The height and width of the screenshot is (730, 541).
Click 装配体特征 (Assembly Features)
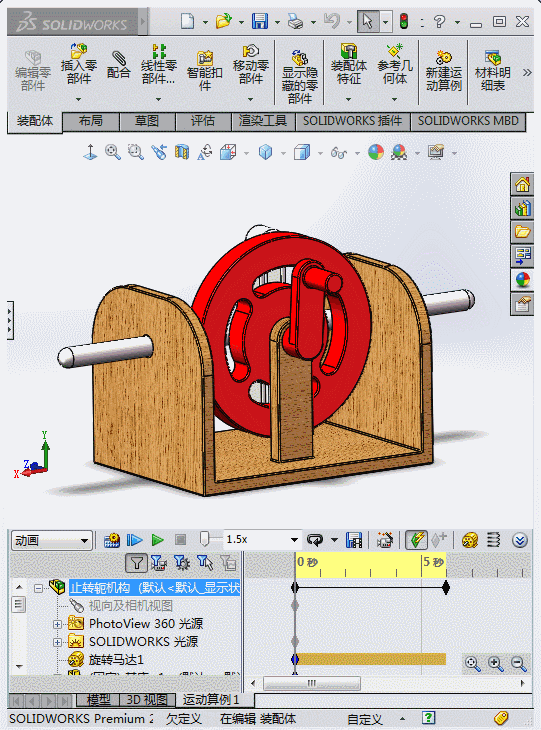(x=349, y=64)
